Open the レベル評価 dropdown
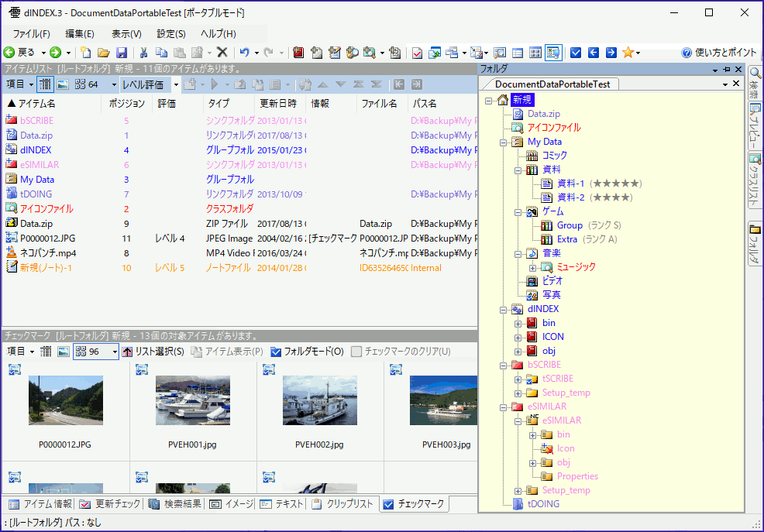764x532 pixels. (x=177, y=85)
